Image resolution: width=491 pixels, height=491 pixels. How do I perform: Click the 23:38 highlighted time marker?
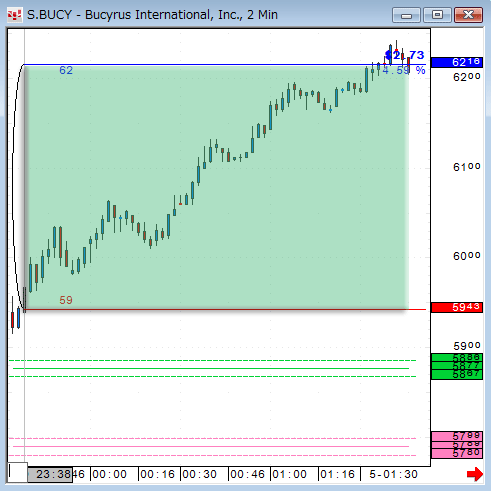[x=50, y=474]
